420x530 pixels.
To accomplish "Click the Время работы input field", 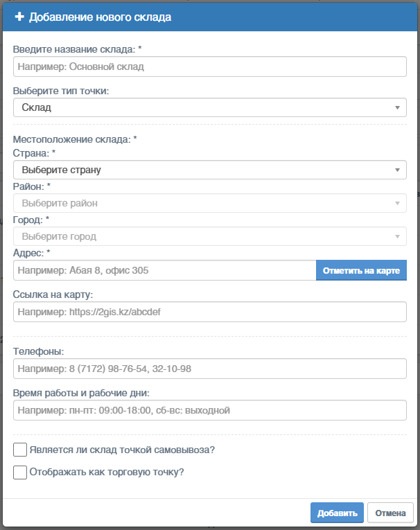I will pos(210,410).
